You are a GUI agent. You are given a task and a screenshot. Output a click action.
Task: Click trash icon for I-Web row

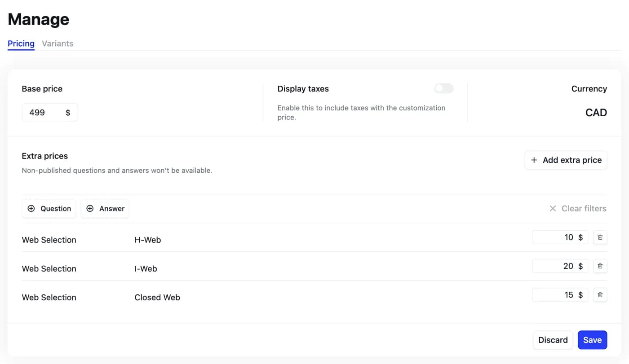click(x=600, y=266)
